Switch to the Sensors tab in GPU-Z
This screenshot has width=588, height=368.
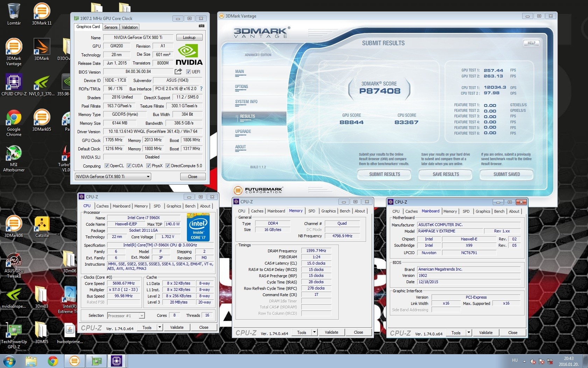coord(111,27)
